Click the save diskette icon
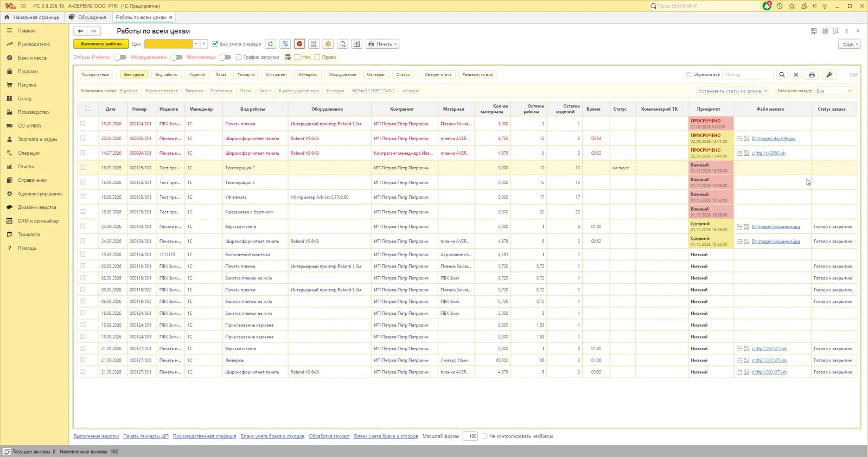This screenshot has height=457, width=868. [x=814, y=31]
